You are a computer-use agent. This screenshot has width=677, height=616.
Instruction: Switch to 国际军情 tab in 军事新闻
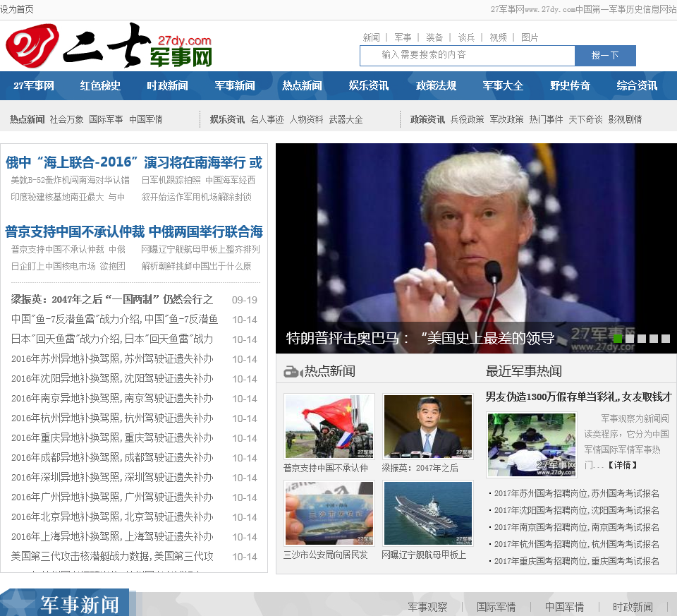click(x=496, y=607)
